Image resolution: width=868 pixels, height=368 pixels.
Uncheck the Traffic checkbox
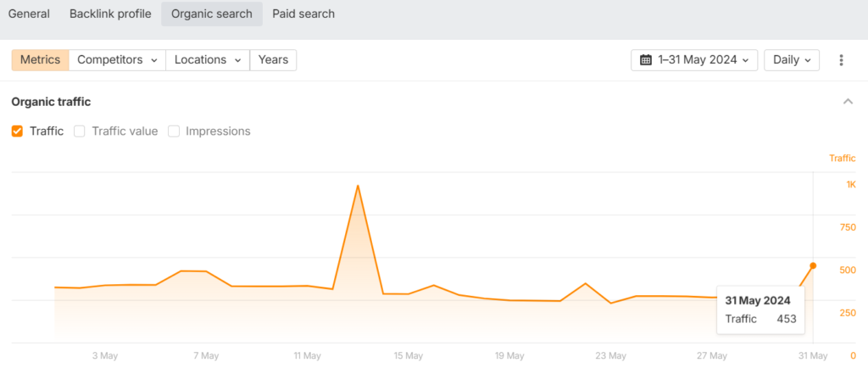(17, 131)
